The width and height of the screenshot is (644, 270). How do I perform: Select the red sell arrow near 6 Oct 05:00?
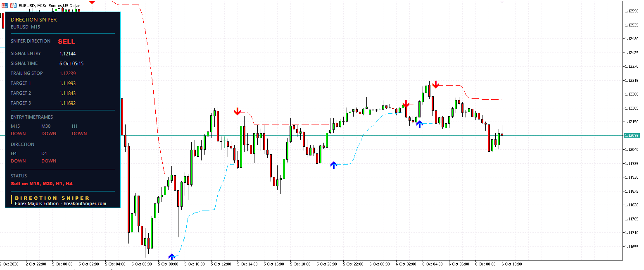(x=436, y=85)
